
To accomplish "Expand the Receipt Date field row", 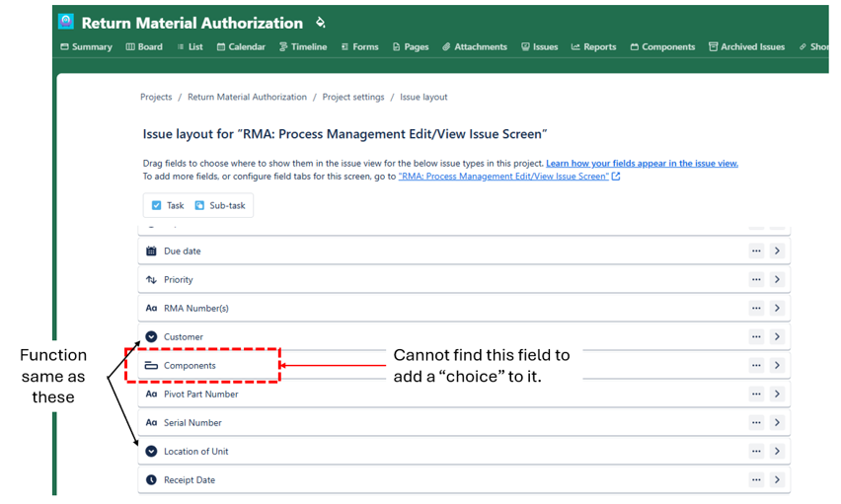I will point(777,480).
